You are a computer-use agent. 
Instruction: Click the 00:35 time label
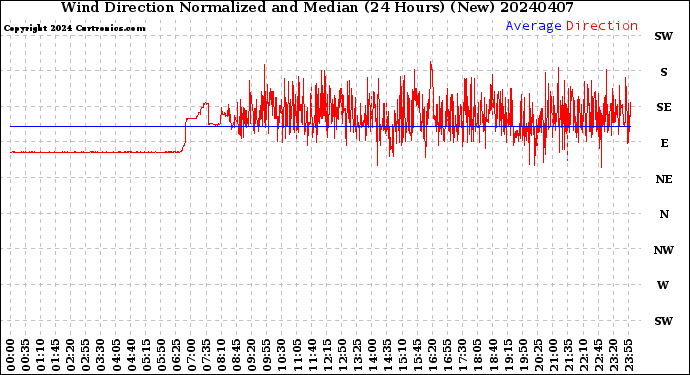pos(26,355)
